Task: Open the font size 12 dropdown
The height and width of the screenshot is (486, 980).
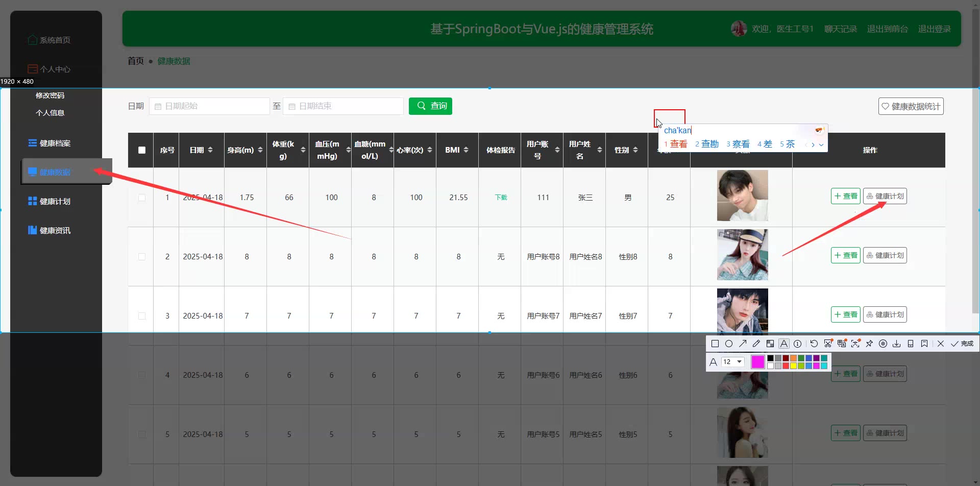Action: (x=732, y=361)
